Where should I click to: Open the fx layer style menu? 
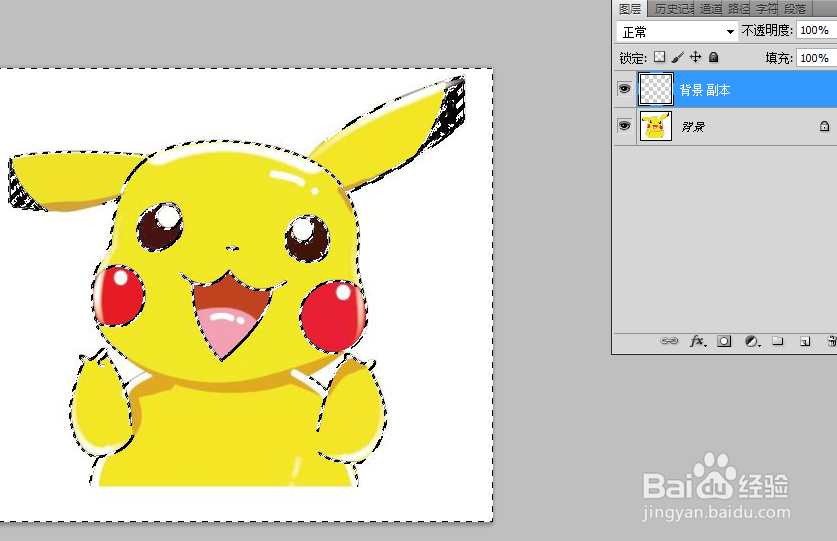(698, 341)
